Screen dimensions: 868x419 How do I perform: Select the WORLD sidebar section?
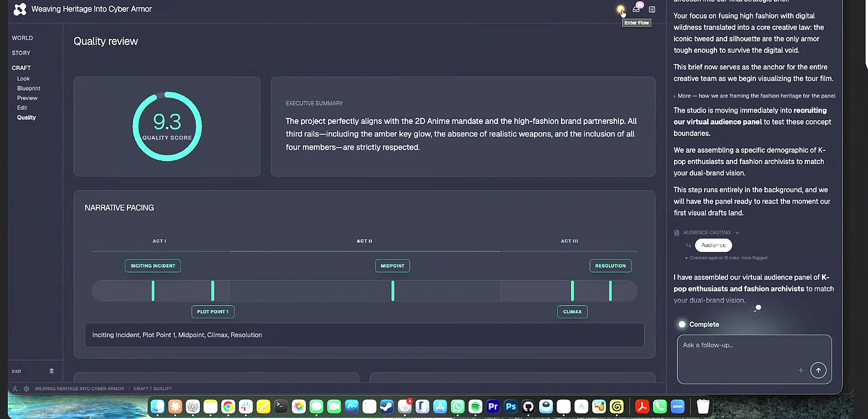(22, 38)
